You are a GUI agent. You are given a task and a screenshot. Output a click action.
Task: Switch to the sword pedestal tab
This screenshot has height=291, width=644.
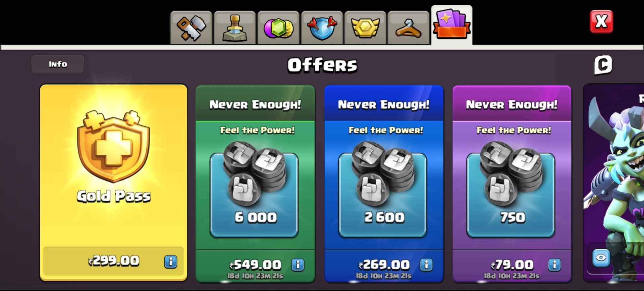pyautogui.click(x=235, y=28)
